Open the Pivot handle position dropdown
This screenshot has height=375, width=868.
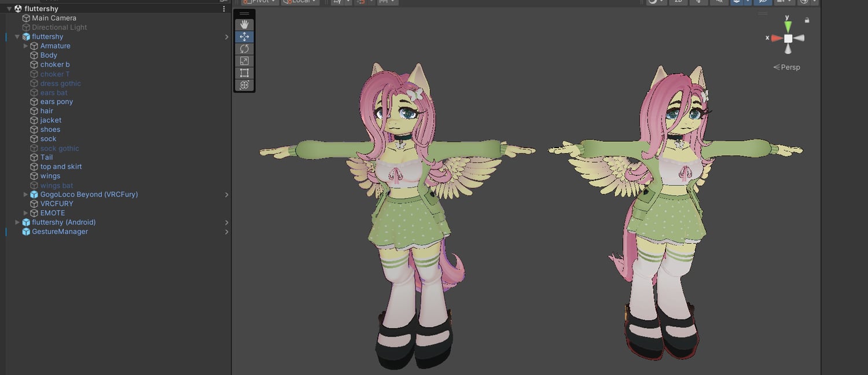tap(260, 2)
